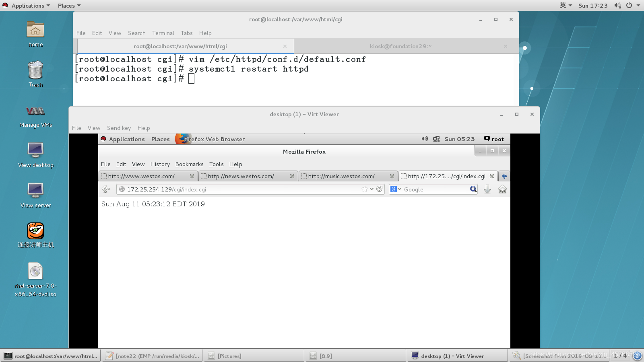Open a new Firefox tab with plus
The height and width of the screenshot is (362, 644).
[504, 176]
